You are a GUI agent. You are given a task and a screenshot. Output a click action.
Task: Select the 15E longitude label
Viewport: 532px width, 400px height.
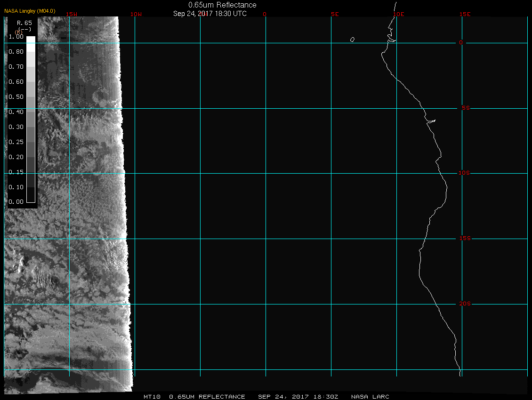pyautogui.click(x=465, y=14)
